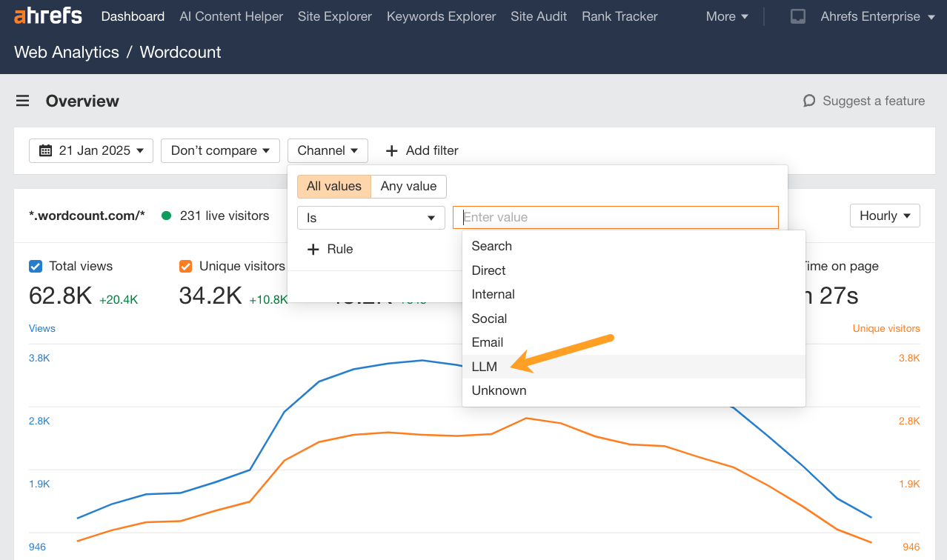The height and width of the screenshot is (560, 947).
Task: Click the Suggest a feature speech bubble icon
Action: [808, 101]
